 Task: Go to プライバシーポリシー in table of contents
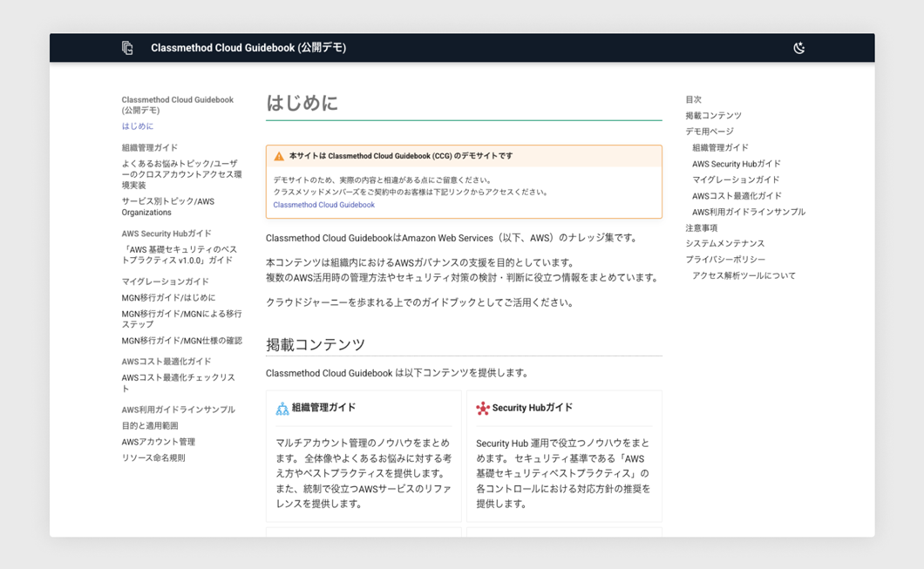(x=725, y=260)
